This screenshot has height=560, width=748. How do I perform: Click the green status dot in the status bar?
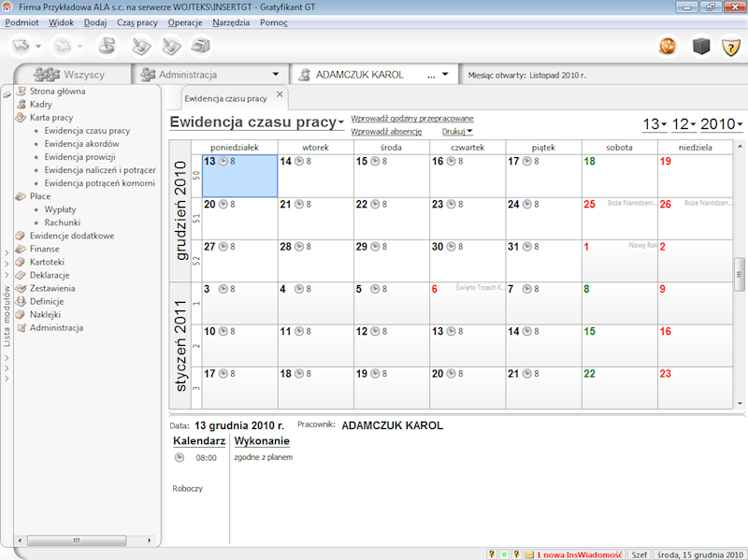click(x=502, y=553)
